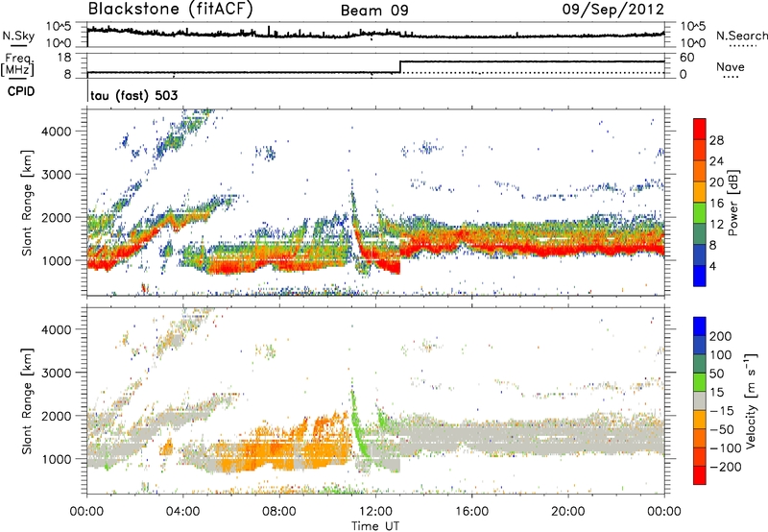
Task: Select the "200" velocity colorbar label
Action: tap(721, 336)
